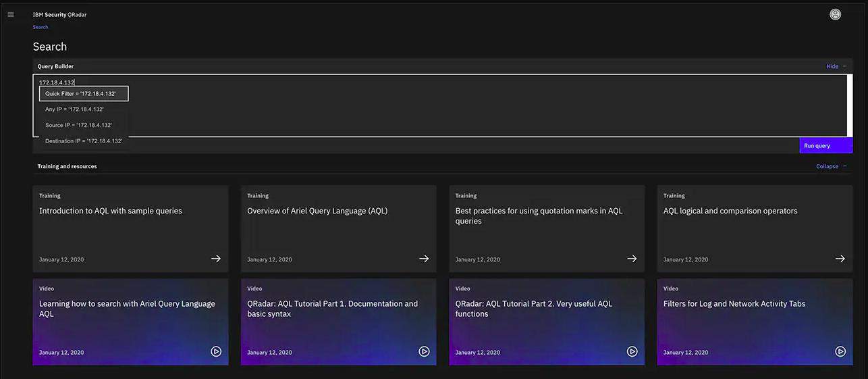Viewport: 868px width, 379px height.
Task: Open Overview of Ariel Query Language (AQL) title
Action: point(317,211)
